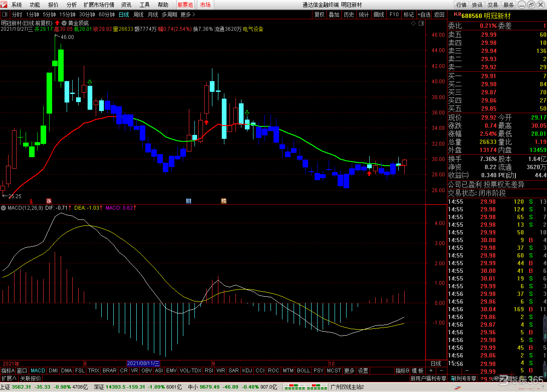Click the 行情 button at top right

click(461, 5)
